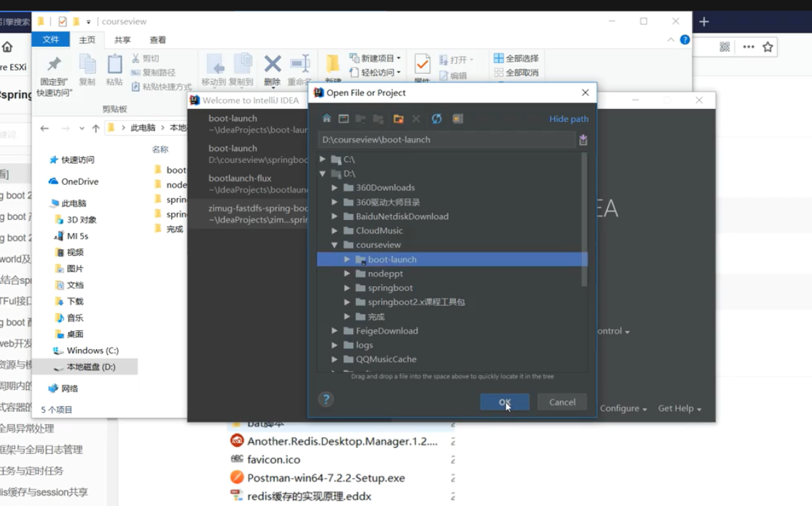Image resolution: width=812 pixels, height=506 pixels.
Task: Expand the C:\ drive node
Action: point(323,159)
